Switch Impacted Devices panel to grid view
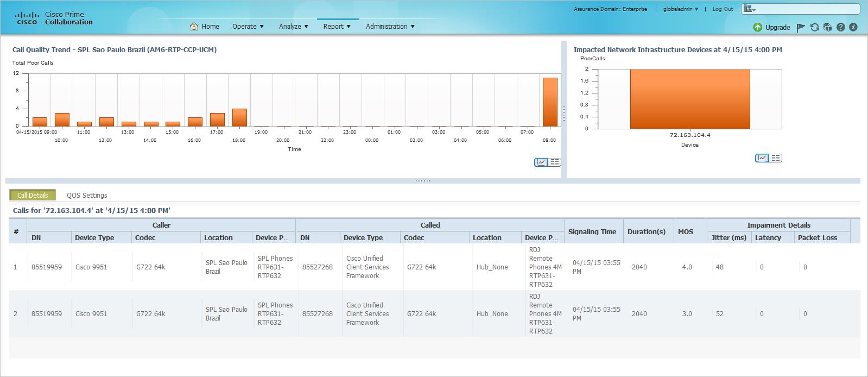The image size is (868, 377). click(x=776, y=158)
